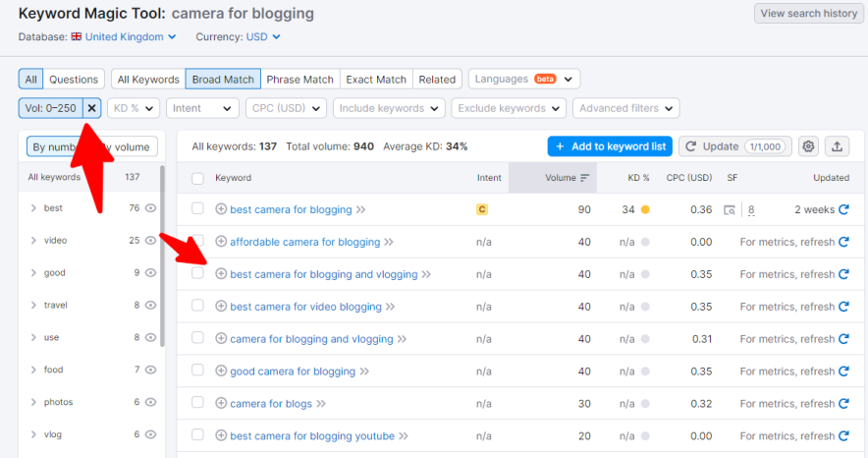Image resolution: width=868 pixels, height=458 pixels.
Task: Open SERP features icon for best camera for blogging
Action: (x=730, y=209)
